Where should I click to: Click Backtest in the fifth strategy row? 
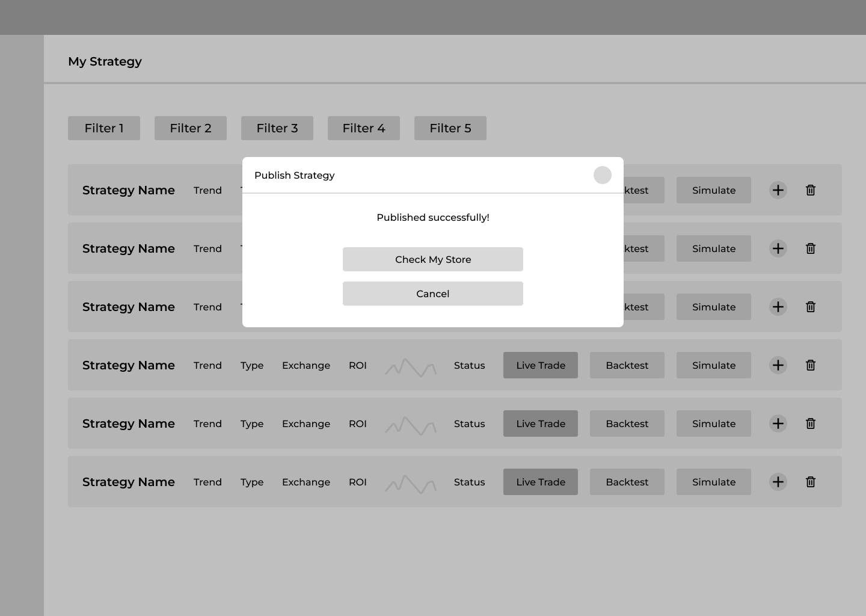[x=627, y=423]
